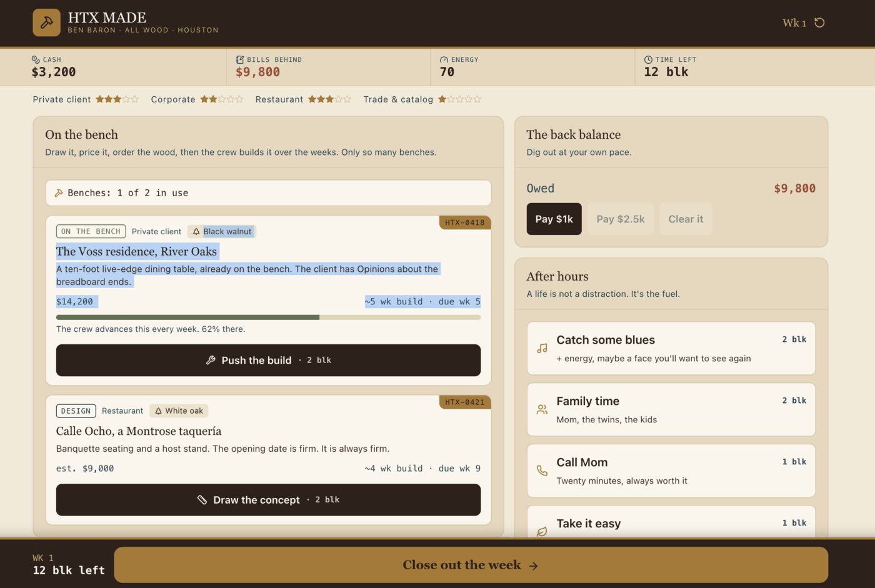Draw the concept for Calle Ocho
The width and height of the screenshot is (875, 588).
pyautogui.click(x=268, y=500)
